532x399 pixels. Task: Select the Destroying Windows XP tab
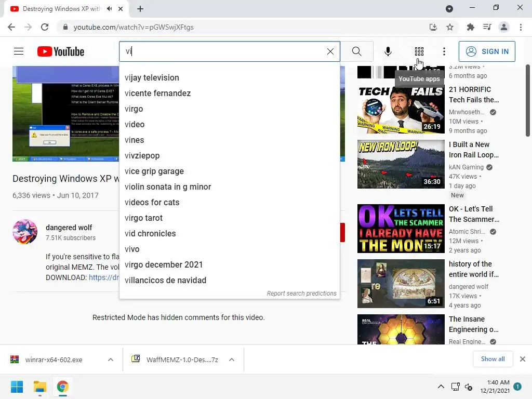[61, 9]
